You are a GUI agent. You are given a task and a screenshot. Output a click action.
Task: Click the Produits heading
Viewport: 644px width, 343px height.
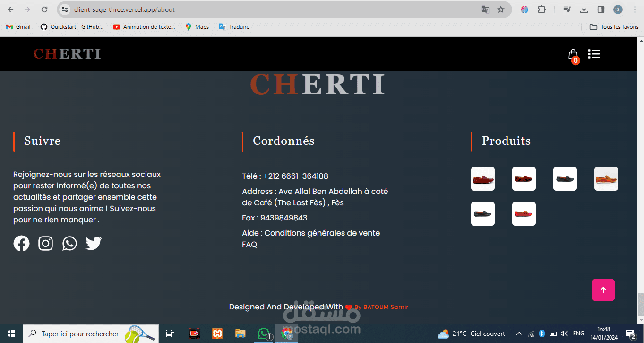(506, 141)
